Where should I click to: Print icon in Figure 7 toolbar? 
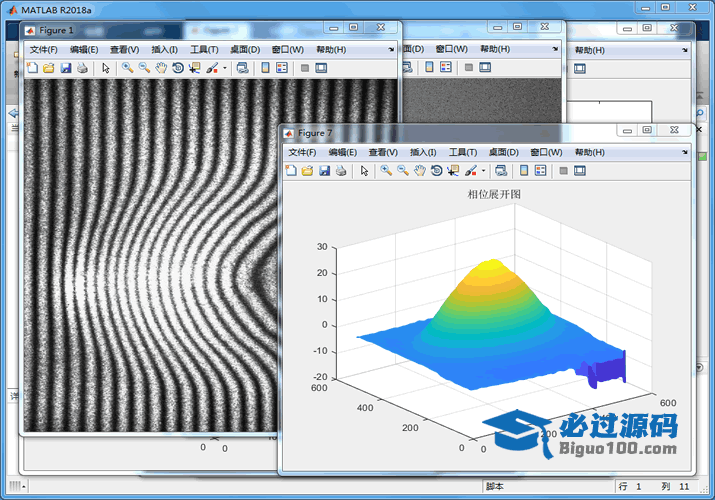click(341, 171)
